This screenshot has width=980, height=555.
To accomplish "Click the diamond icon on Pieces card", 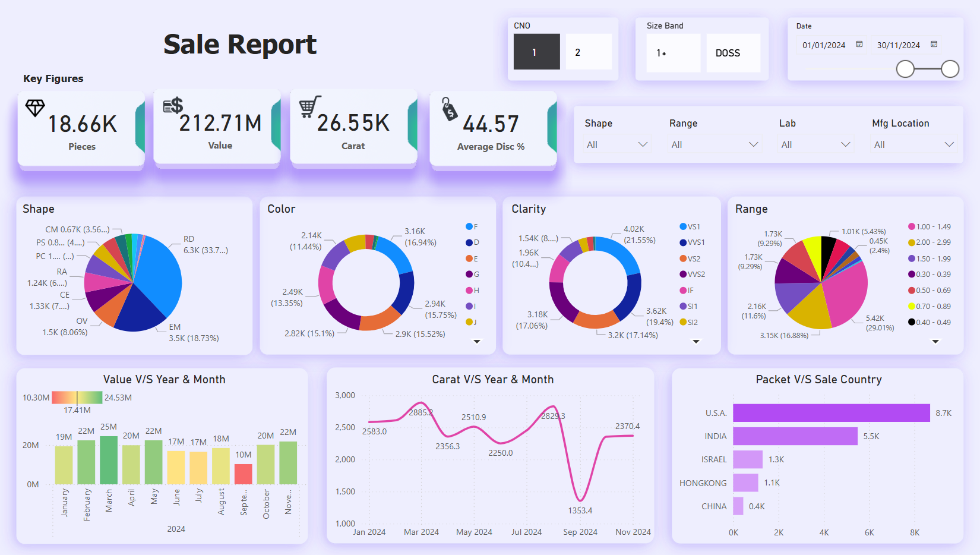I will [35, 108].
